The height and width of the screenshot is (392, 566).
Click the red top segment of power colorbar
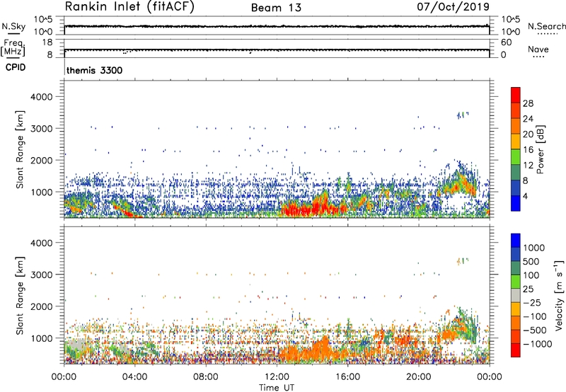516,95
